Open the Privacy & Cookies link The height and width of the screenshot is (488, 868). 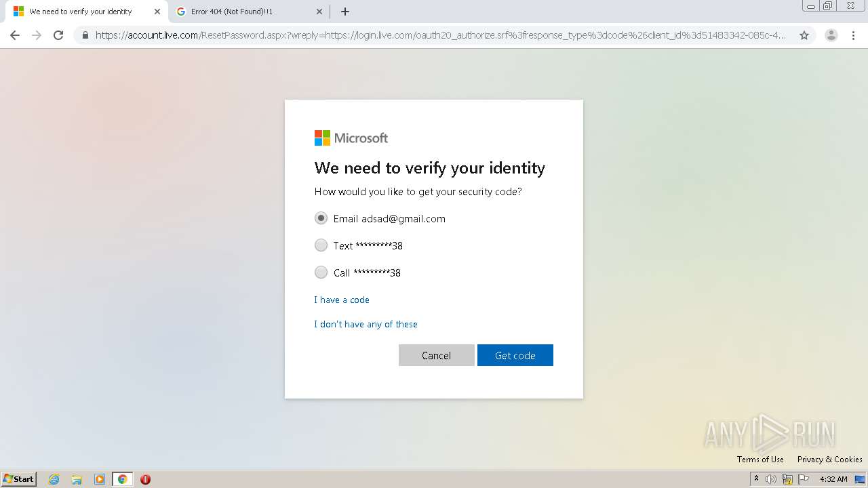click(x=830, y=460)
